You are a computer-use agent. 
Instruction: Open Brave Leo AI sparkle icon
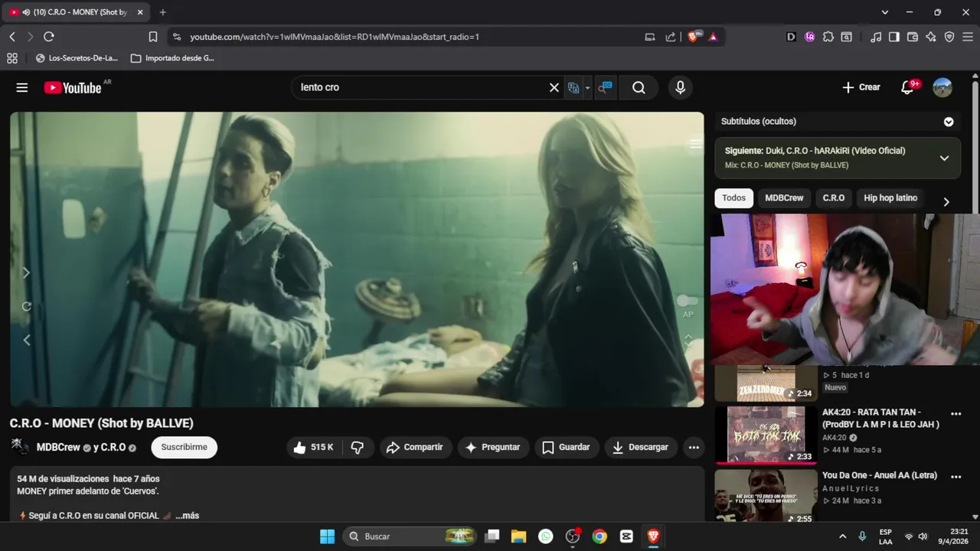(931, 37)
